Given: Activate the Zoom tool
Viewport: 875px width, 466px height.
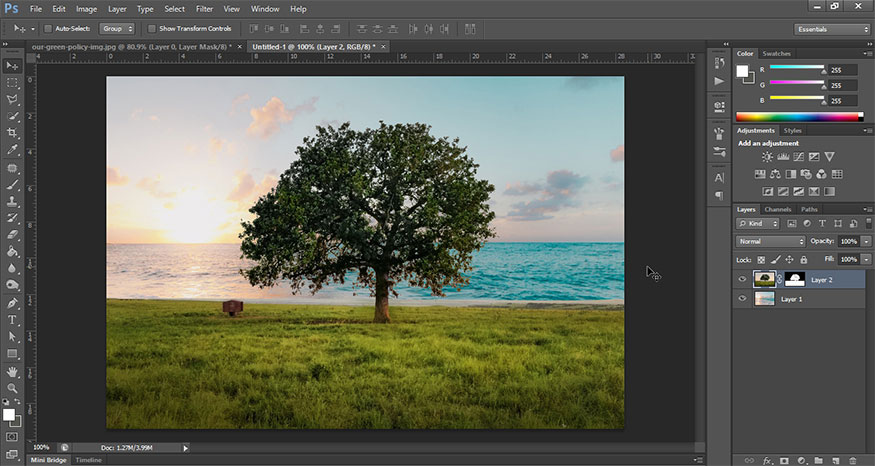Looking at the screenshot, I should tap(12, 388).
